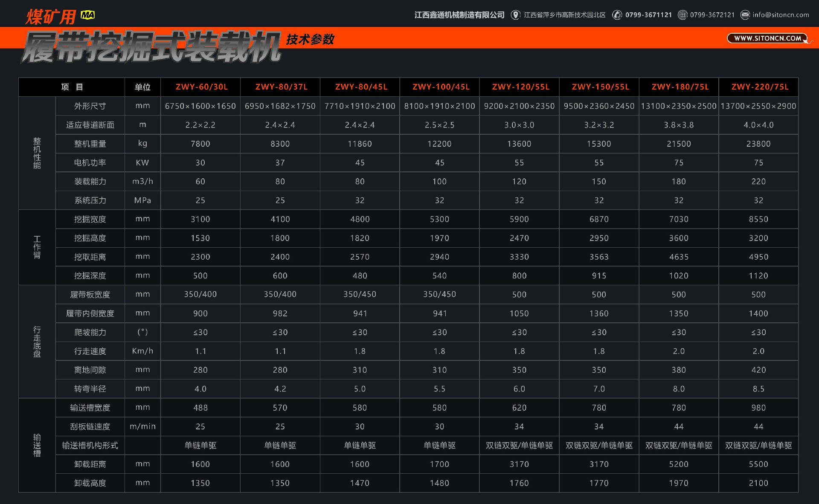Click the 整机性能 category label
Image resolution: width=819 pixels, height=504 pixels.
(37, 153)
